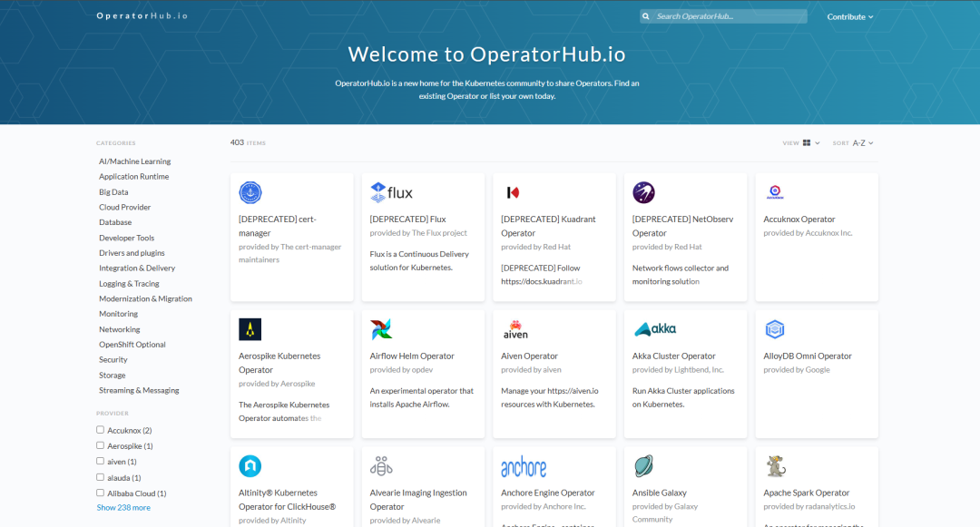
Task: Click the OperatorHub.io home logo link
Action: [x=142, y=15]
